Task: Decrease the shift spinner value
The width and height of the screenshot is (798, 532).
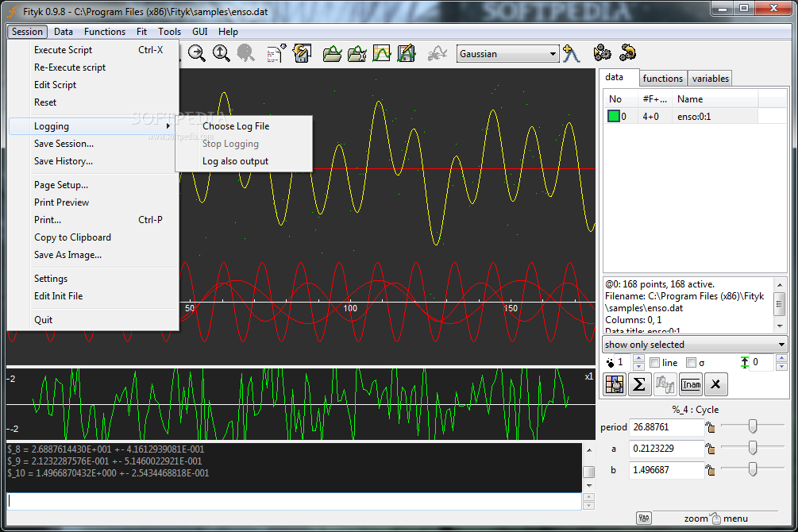Action: 781,367
